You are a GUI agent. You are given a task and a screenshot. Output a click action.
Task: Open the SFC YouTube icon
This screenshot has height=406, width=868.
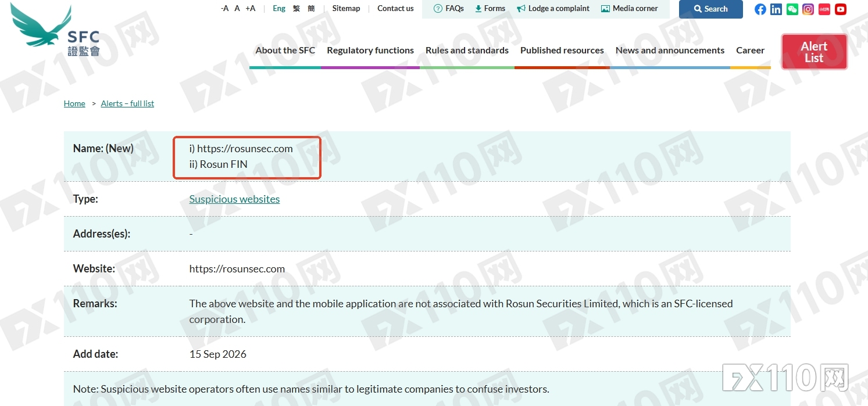point(841,9)
